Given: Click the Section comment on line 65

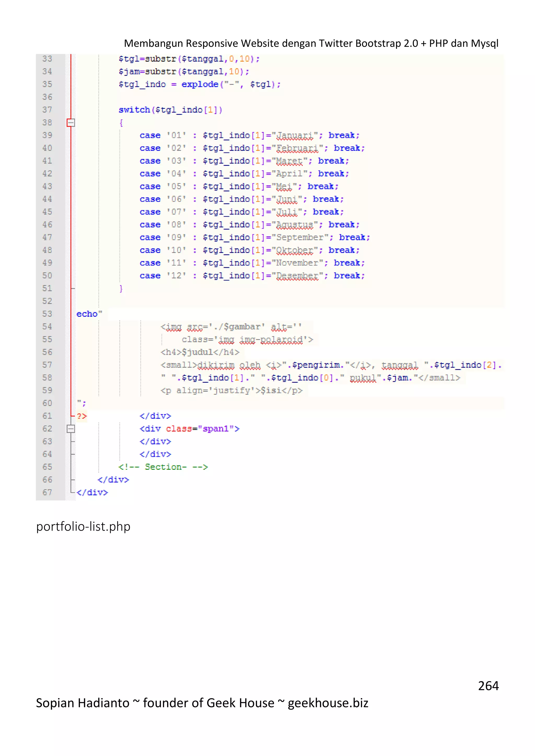Looking at the screenshot, I should click(163, 467).
